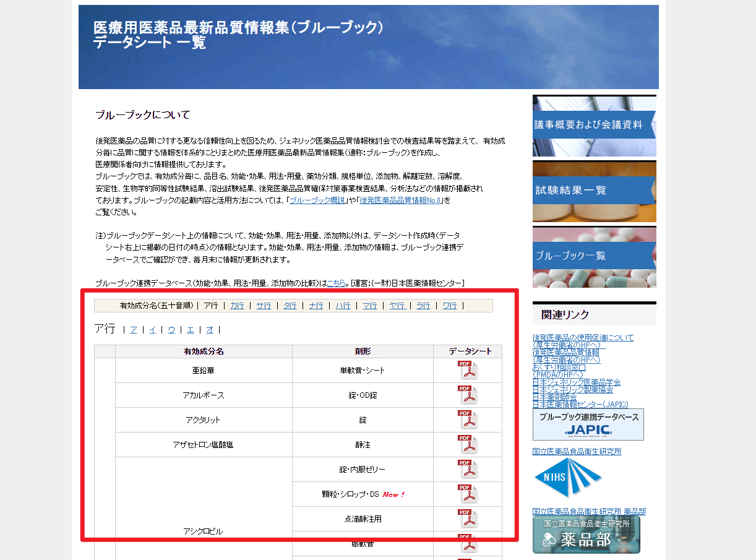Open PDF icon in 錠・内服ゼリー row
The height and width of the screenshot is (560, 756).
pos(468,469)
